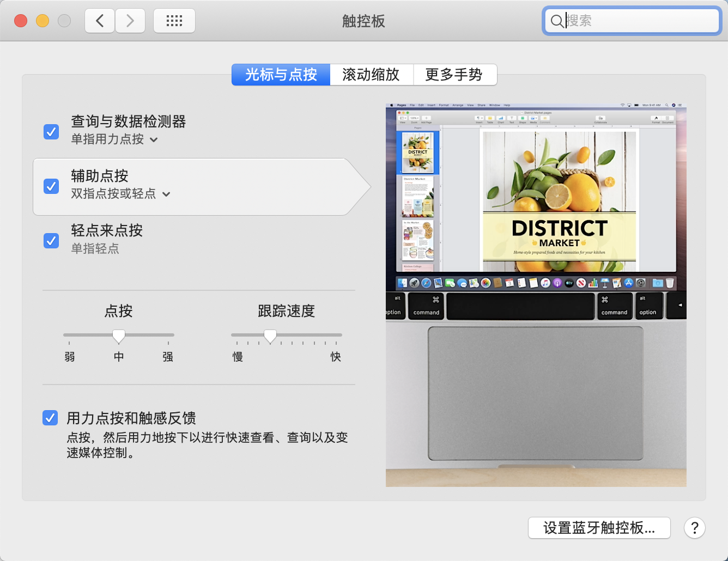Viewport: 728px width, 561px height.
Task: Click the 辅助点按 option label
Action: click(x=100, y=176)
